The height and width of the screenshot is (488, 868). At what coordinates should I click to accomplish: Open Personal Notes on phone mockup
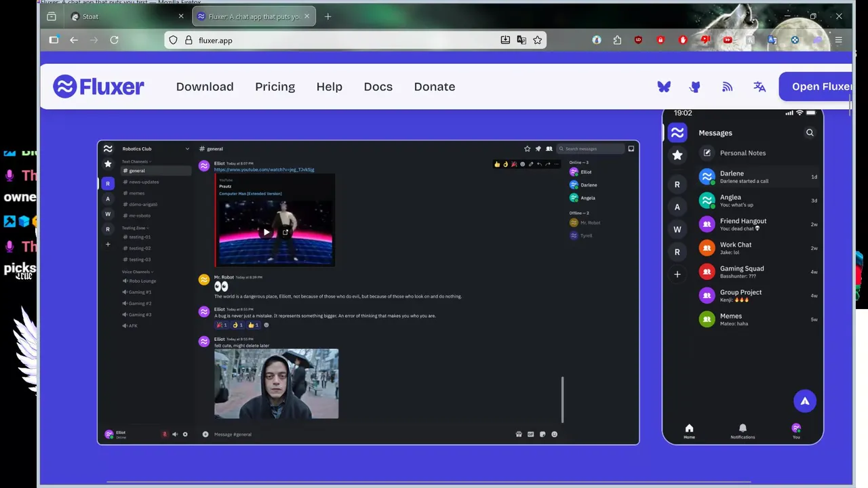tap(758, 153)
